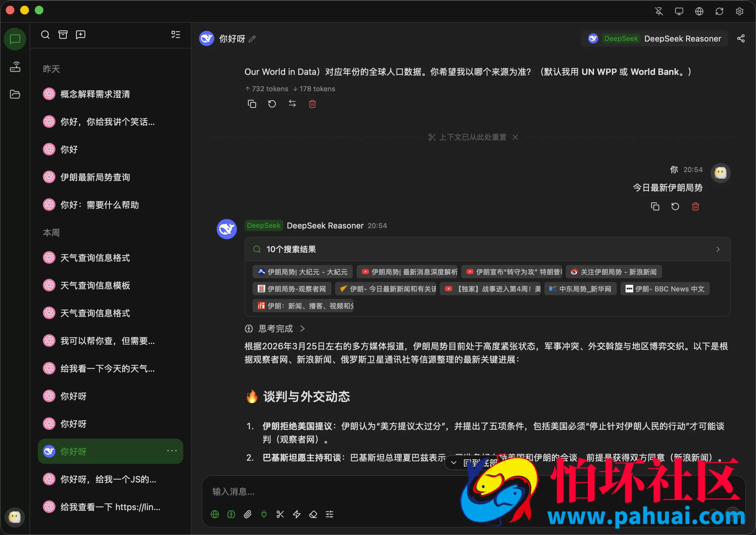Toggle the thinking (brain) mode
756x535 pixels.
(231, 514)
